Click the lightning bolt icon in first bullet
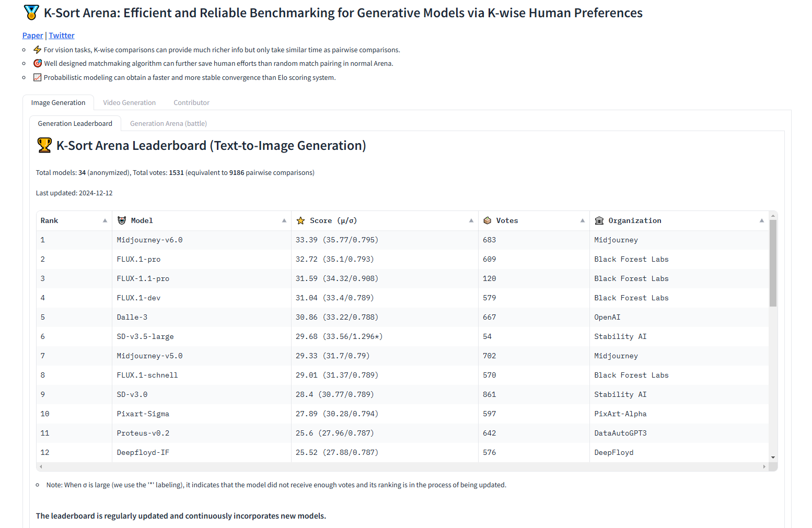The height and width of the screenshot is (528, 812). pyautogui.click(x=37, y=49)
